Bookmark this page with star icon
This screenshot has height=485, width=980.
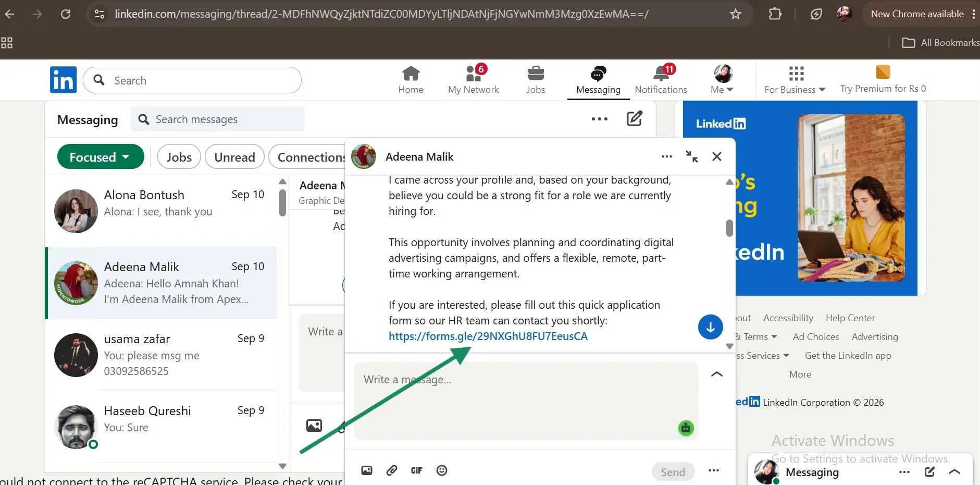736,14
